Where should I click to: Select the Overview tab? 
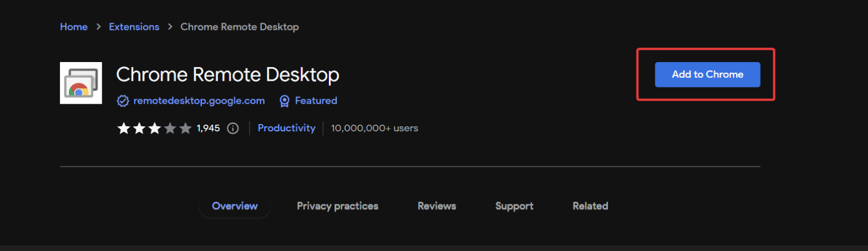[235, 206]
